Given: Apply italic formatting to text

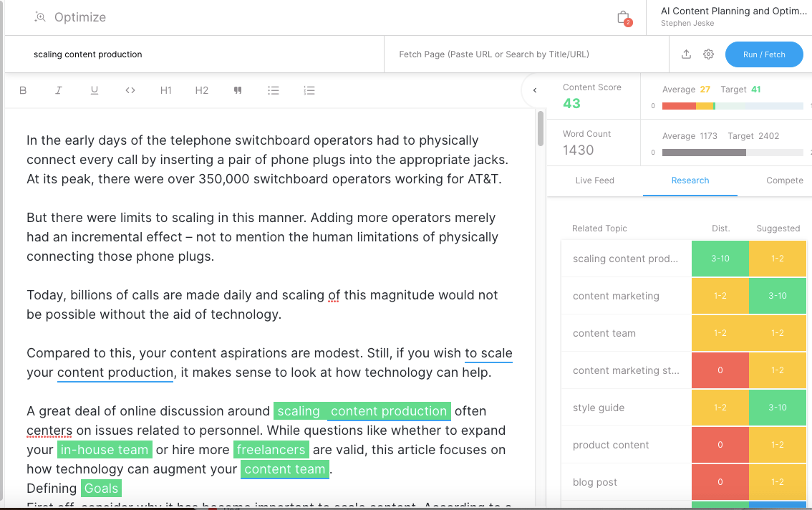Looking at the screenshot, I should (x=59, y=90).
